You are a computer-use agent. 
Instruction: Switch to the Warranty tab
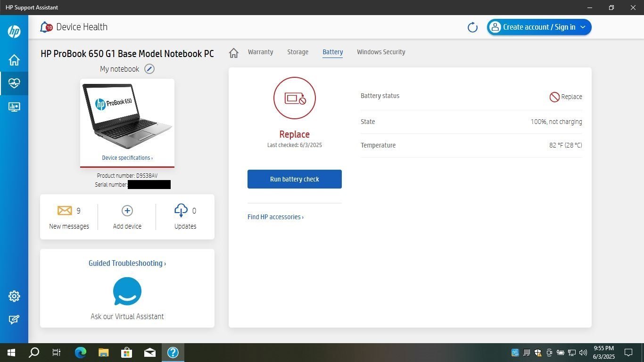(x=261, y=52)
